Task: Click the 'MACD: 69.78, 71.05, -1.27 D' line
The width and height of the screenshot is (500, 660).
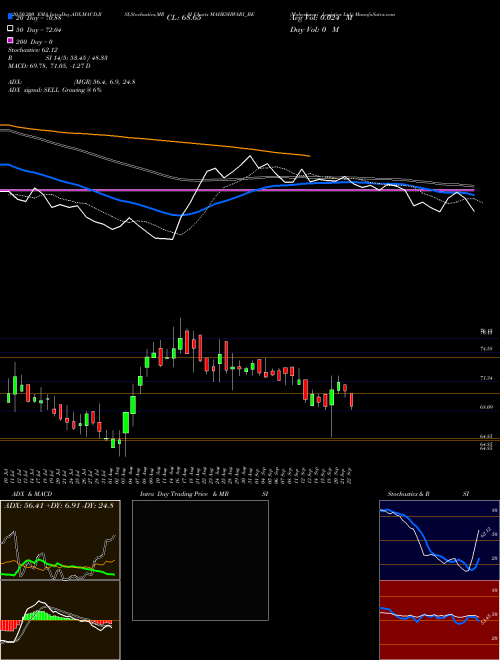Action: coord(49,66)
